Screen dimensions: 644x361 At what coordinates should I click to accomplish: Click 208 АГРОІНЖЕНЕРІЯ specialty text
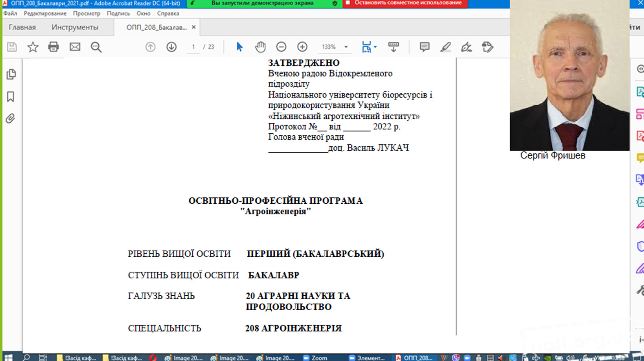(x=293, y=328)
